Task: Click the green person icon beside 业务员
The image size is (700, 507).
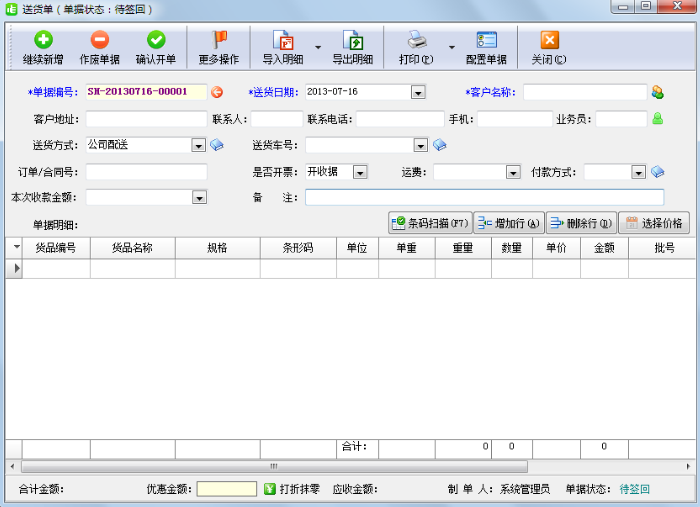Action: [x=657, y=118]
